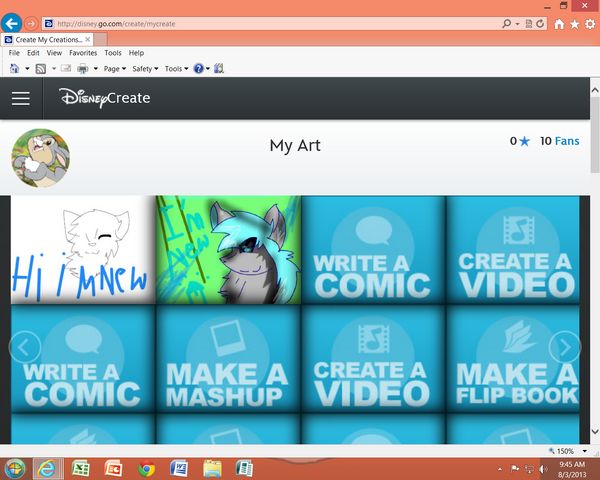Open Google Chrome from the taskbar
Viewport: 600px width, 480px height.
(x=147, y=469)
